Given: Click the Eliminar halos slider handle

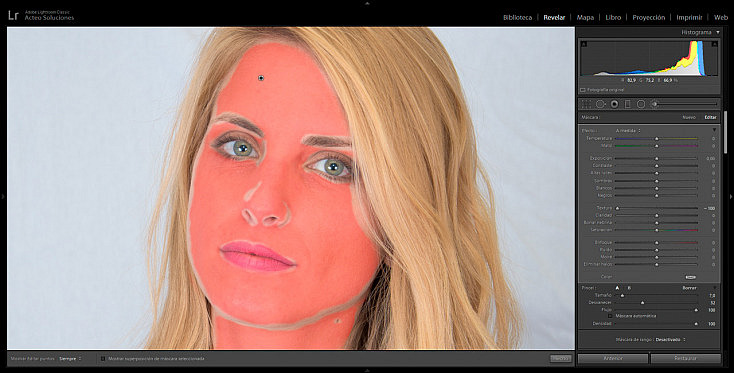Looking at the screenshot, I should 656,265.
